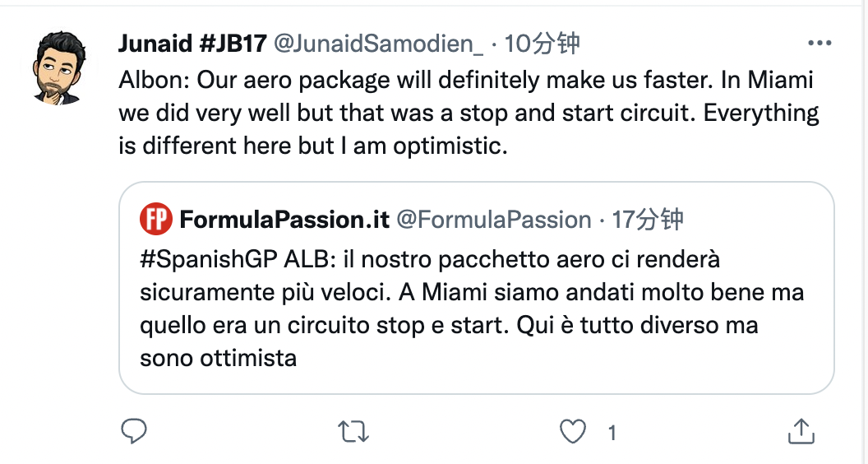Open the 10分钟 tweet timestamp
Image resolution: width=868 pixels, height=464 pixels.
[542, 44]
